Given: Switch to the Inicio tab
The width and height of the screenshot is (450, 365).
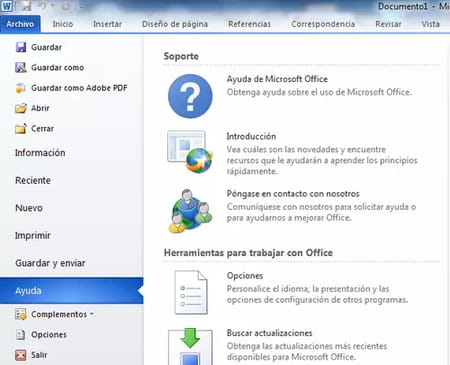Looking at the screenshot, I should pos(63,24).
